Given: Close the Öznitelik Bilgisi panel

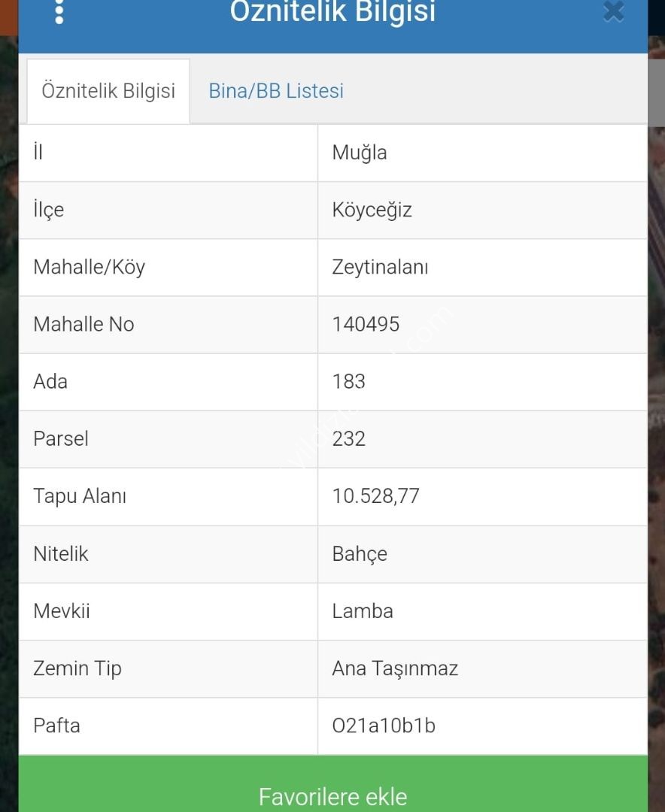Looking at the screenshot, I should 614,11.
